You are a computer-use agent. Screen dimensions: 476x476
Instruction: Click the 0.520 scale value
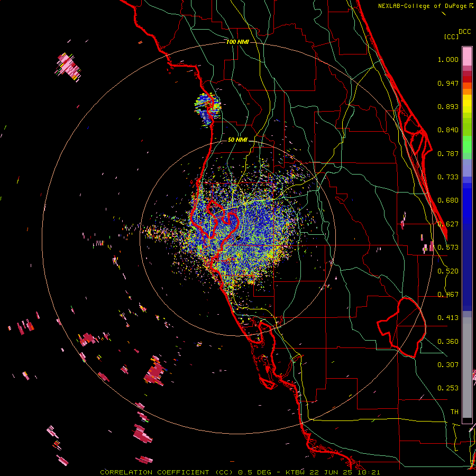448,271
